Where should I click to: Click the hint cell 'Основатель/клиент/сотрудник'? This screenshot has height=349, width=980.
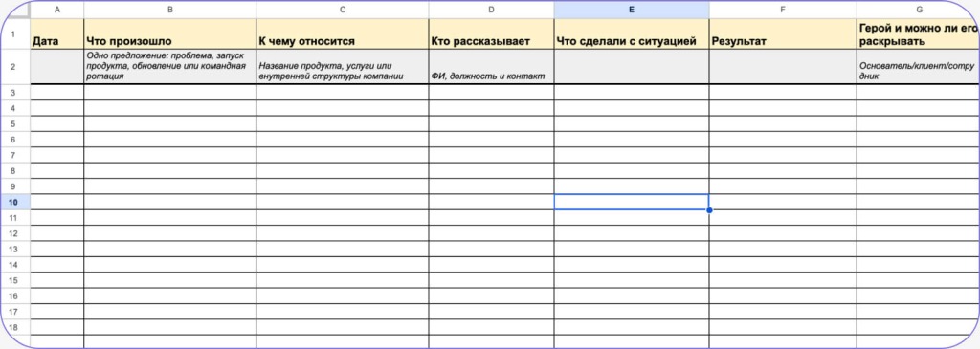918,67
